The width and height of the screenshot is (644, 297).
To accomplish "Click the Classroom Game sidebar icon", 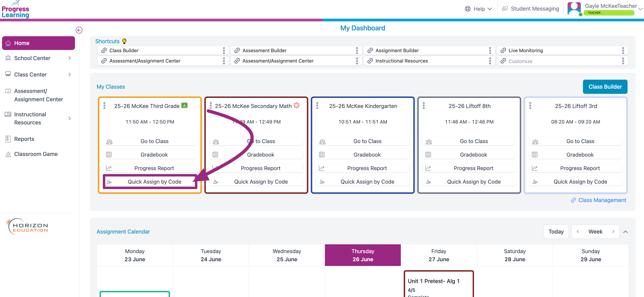I will [x=8, y=154].
